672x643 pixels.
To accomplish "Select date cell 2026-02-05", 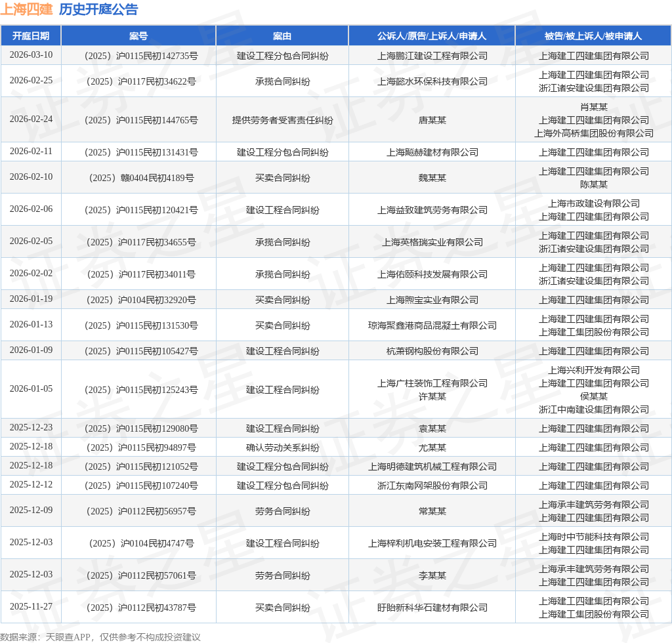I will pyautogui.click(x=31, y=241).
